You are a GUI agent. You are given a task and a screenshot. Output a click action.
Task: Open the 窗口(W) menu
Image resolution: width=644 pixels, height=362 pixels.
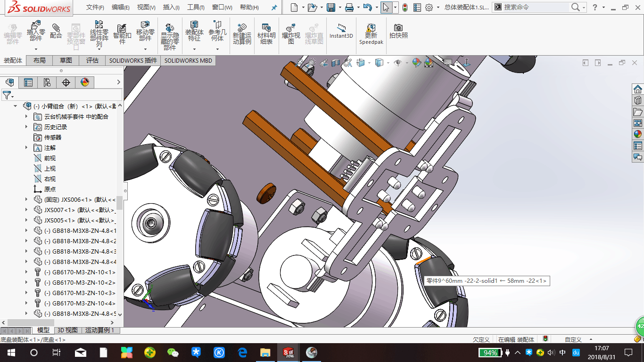click(x=222, y=8)
